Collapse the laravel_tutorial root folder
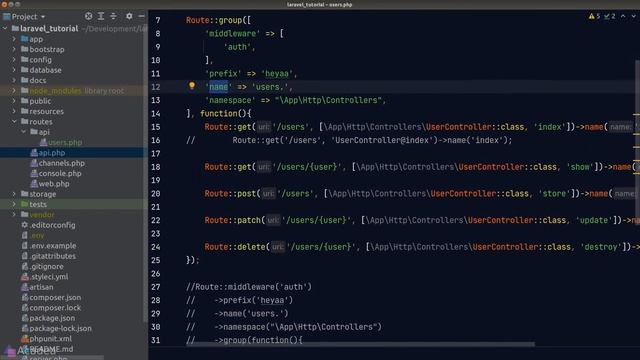Screen dimensions: 640x360 5,29
